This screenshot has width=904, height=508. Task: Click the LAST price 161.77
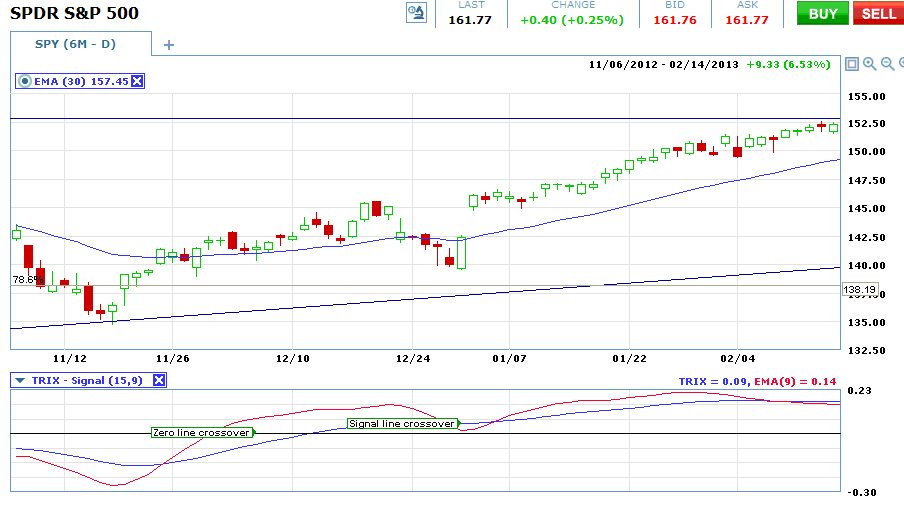pos(470,20)
